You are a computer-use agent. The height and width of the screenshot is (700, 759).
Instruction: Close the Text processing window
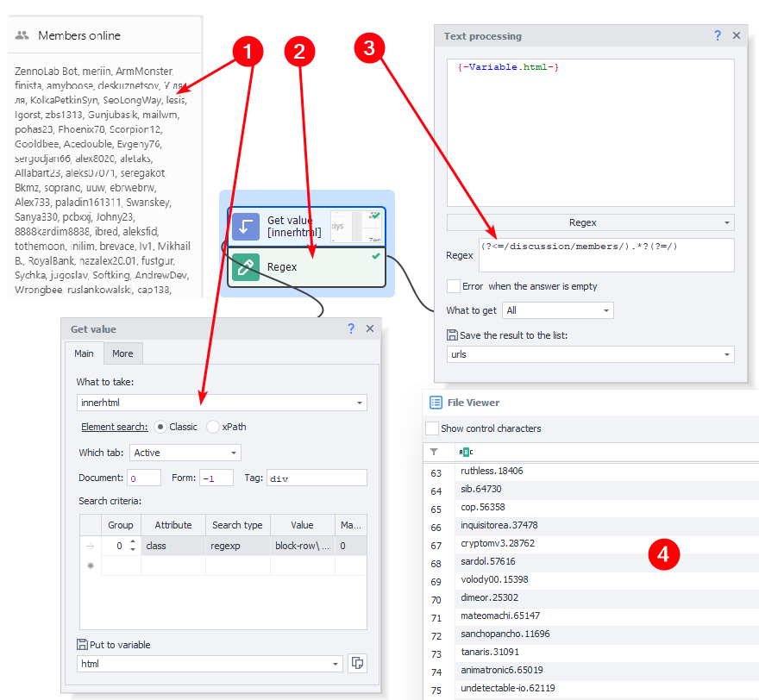pos(737,36)
